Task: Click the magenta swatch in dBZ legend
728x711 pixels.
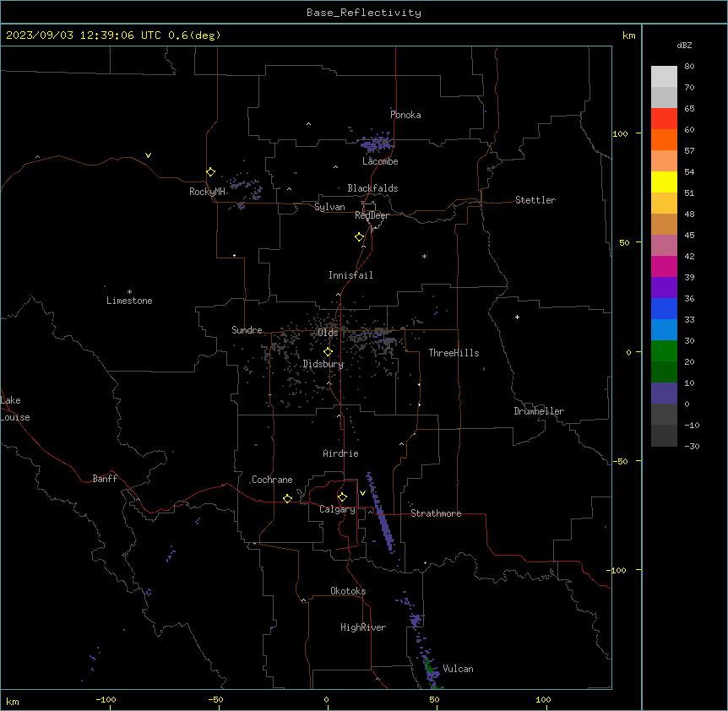Action: [x=664, y=266]
